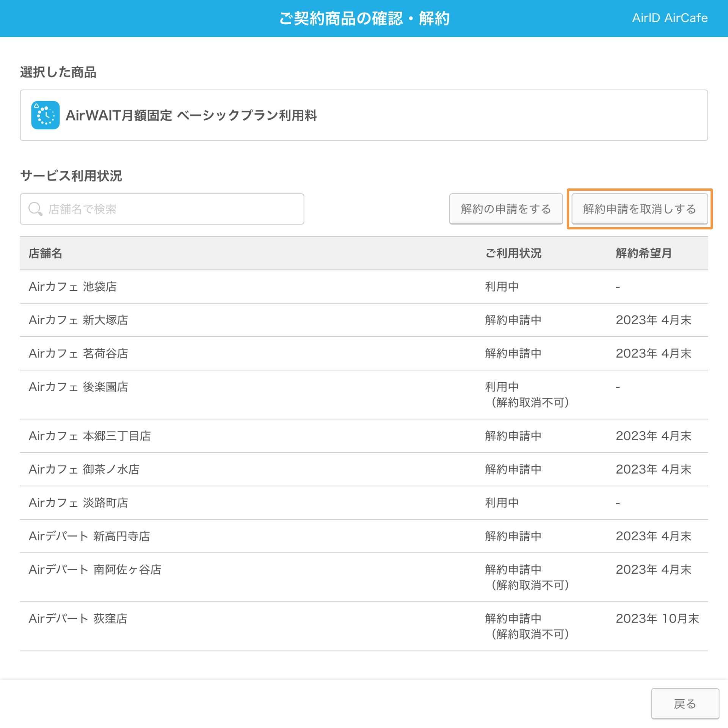Click 新高円寺店's 解約申請中 status
Screen dimensions: 728x728
513,536
